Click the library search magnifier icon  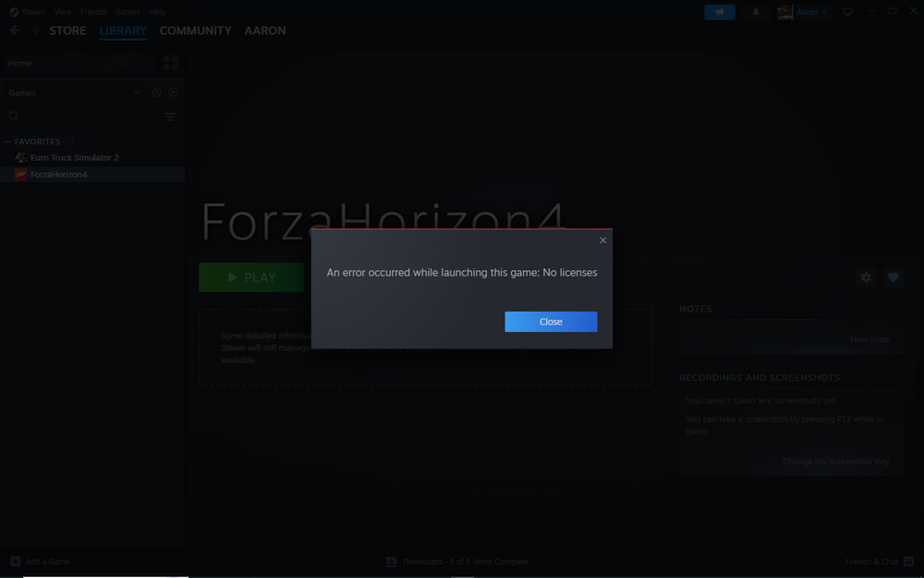pyautogui.click(x=14, y=117)
